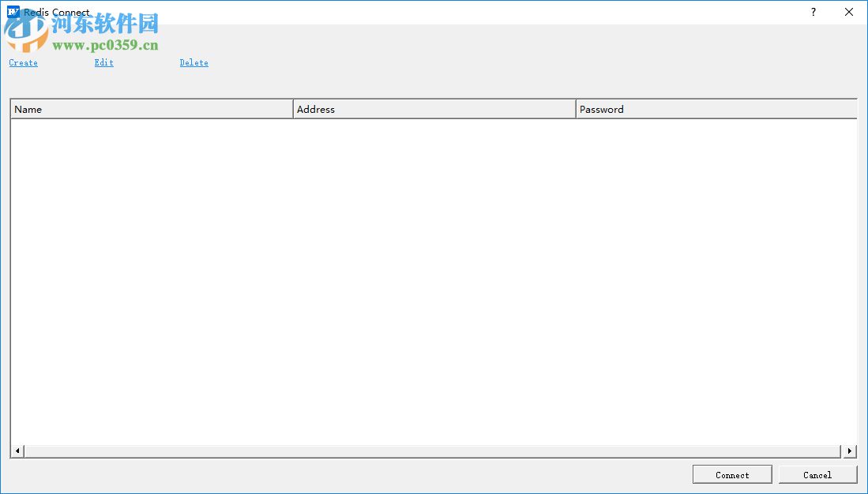The height and width of the screenshot is (494, 868).
Task: Click the Delete link
Action: 194,62
